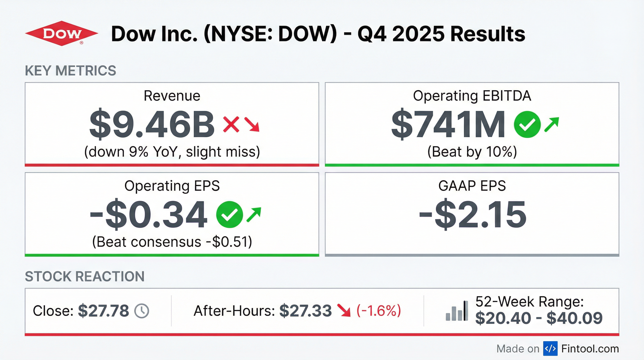Viewport: 644px width, 360px height.
Task: Select the GAAP EPS value -$2.15
Action: (x=472, y=215)
